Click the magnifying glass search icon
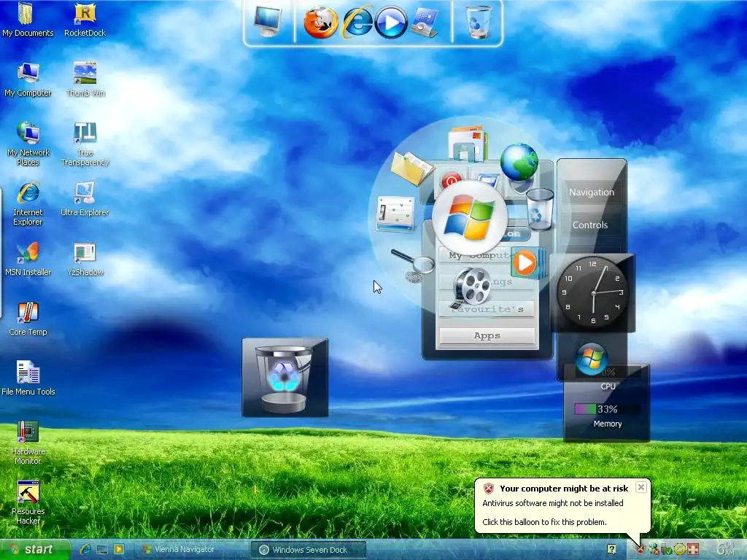Viewport: 747px width, 560px height. pos(414,265)
